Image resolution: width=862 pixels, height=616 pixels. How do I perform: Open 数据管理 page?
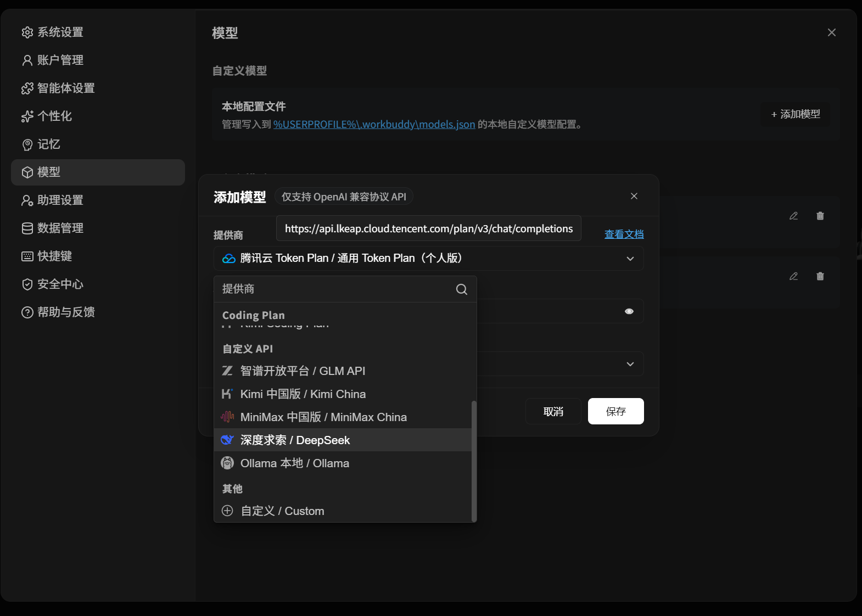coord(98,228)
